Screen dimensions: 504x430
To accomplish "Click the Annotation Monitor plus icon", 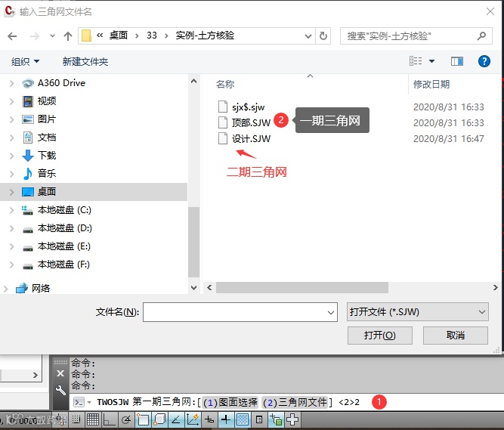I will pyautogui.click(x=292, y=419).
